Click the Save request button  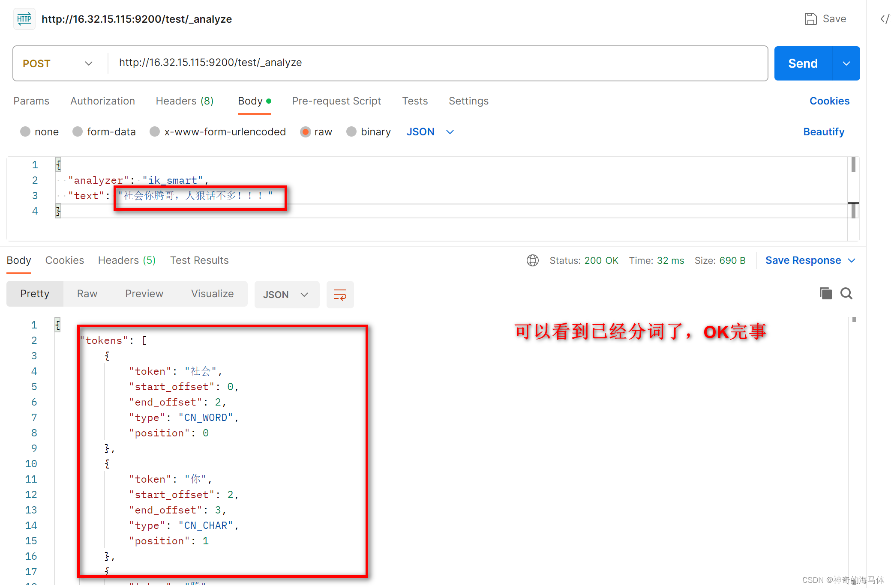click(825, 19)
